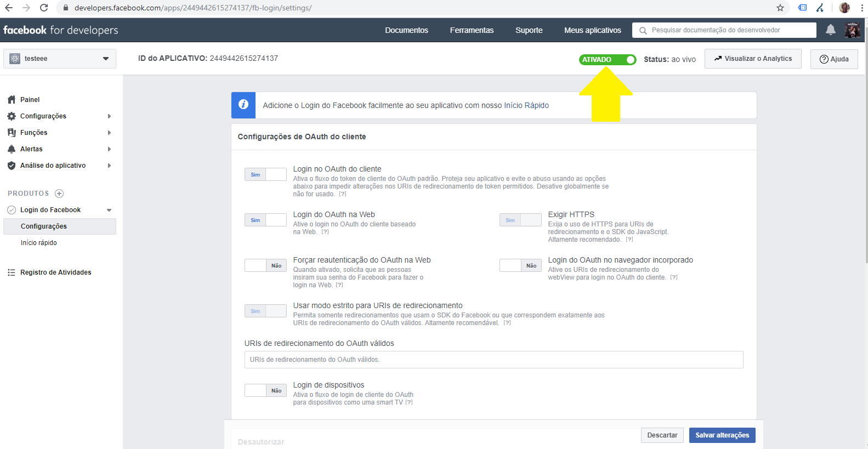Click the blue info icon in banner
The image size is (868, 449).
coord(243,105)
